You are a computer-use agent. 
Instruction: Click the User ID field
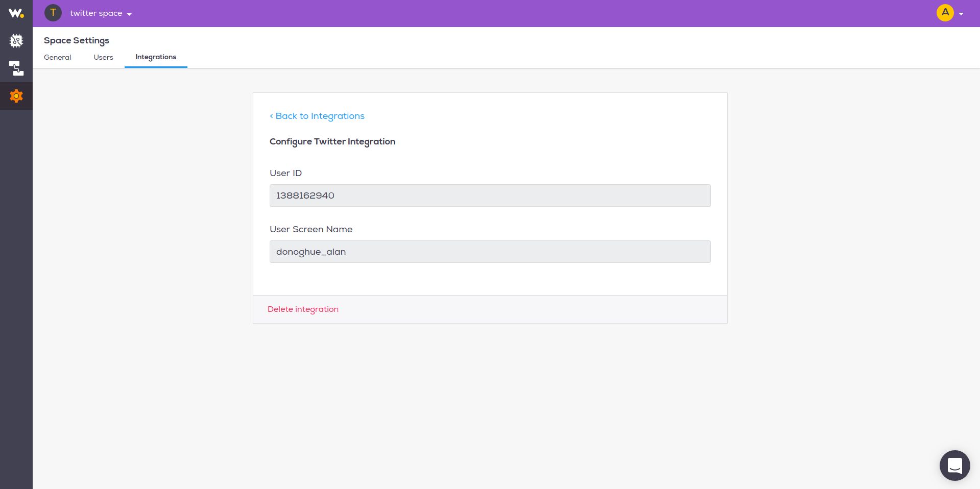click(x=490, y=195)
